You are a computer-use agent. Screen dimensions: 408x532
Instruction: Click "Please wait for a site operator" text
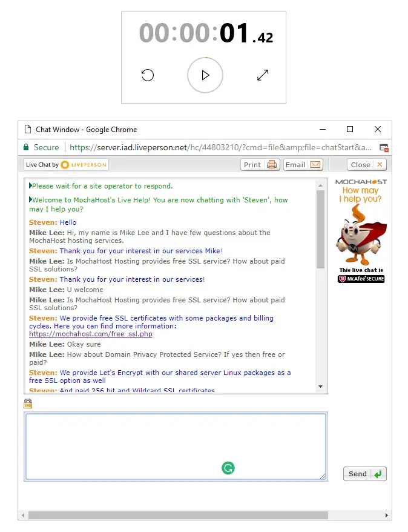point(101,186)
